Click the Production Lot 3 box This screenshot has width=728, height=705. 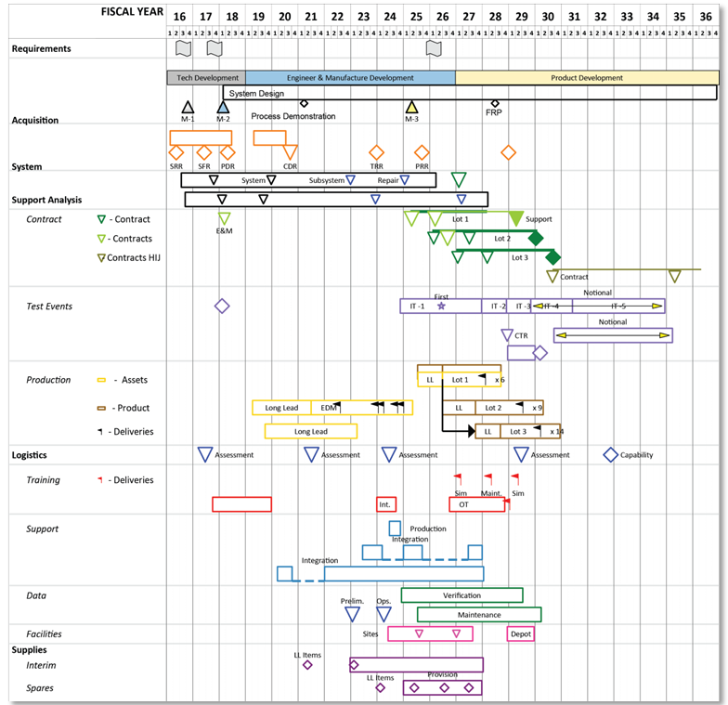(x=530, y=431)
